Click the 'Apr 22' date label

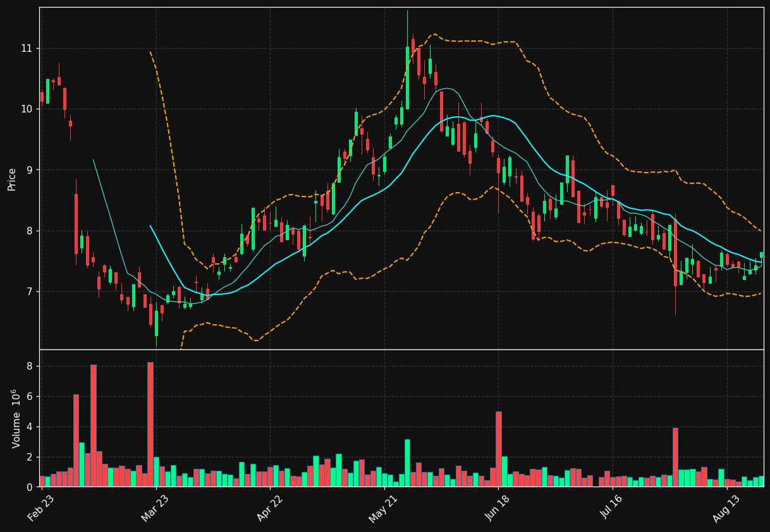tap(270, 507)
